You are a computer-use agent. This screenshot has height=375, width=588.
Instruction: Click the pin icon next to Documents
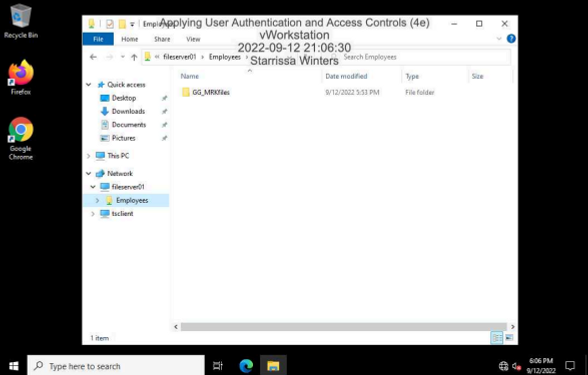pos(164,125)
